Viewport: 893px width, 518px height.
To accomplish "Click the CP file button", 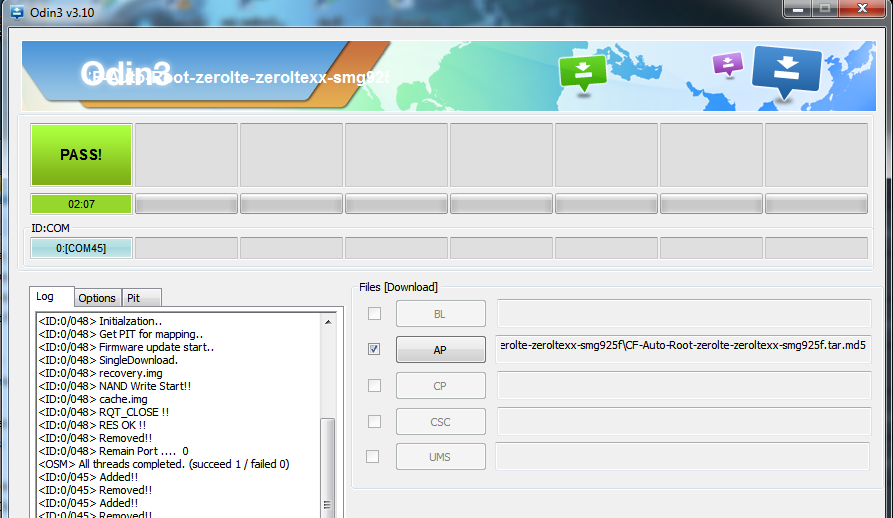I will [x=441, y=386].
